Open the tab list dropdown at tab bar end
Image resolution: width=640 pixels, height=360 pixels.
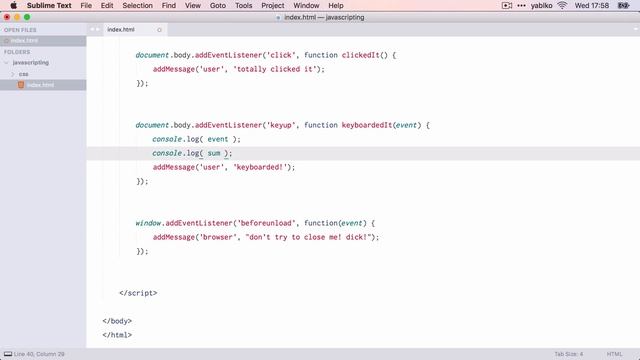[x=635, y=29]
